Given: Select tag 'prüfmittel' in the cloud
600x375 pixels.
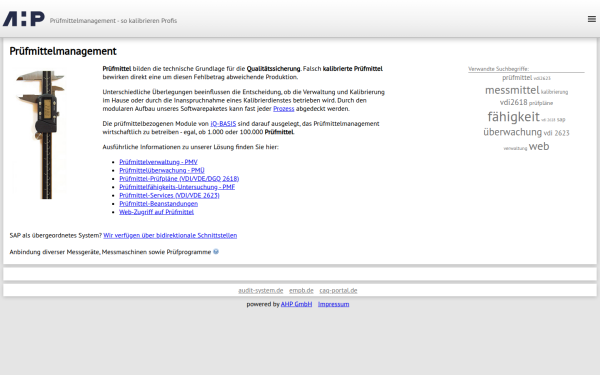Looking at the screenshot, I should pos(517,78).
